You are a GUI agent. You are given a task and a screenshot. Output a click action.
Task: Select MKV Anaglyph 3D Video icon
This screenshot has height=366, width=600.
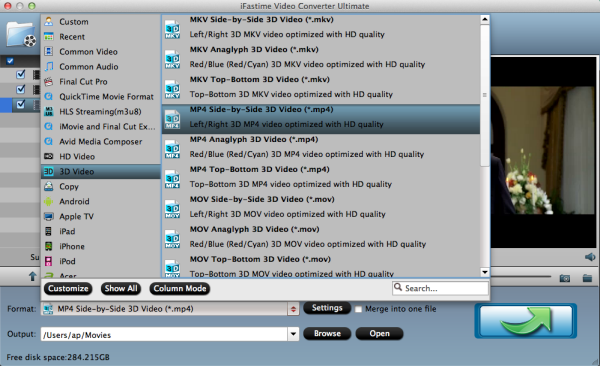click(173, 59)
